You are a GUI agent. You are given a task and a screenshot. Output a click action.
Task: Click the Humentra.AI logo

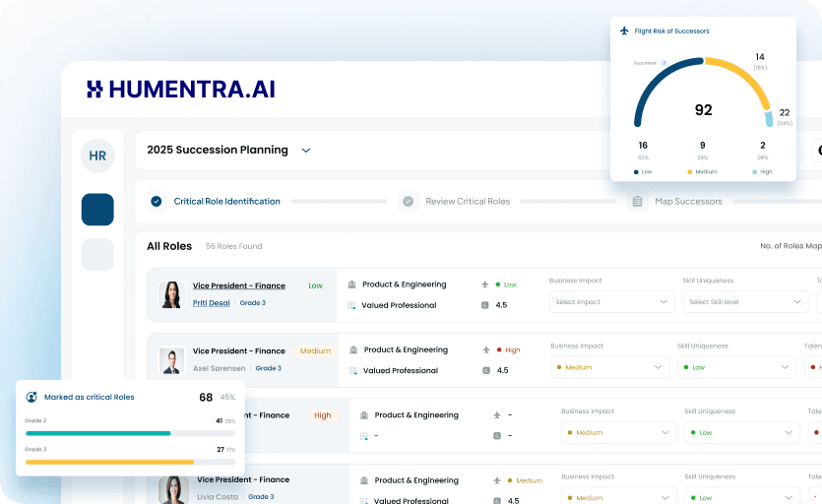(181, 90)
